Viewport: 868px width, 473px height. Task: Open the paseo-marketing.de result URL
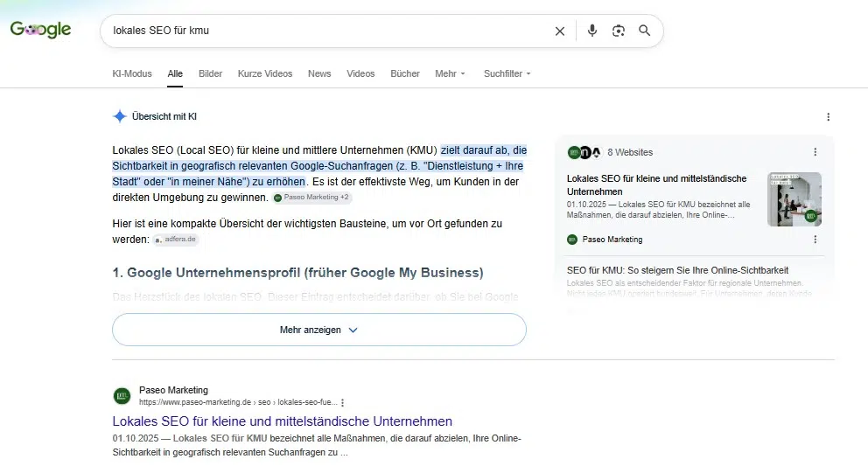pos(238,402)
